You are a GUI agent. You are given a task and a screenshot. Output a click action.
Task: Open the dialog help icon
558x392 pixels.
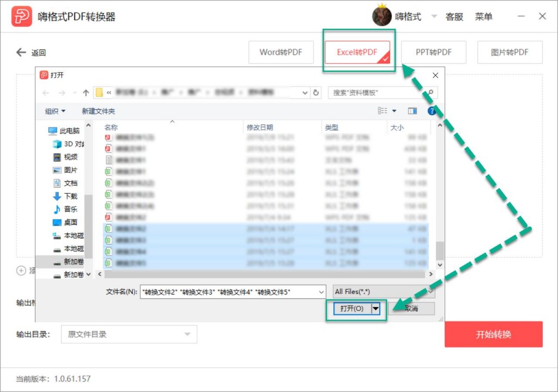(x=432, y=111)
